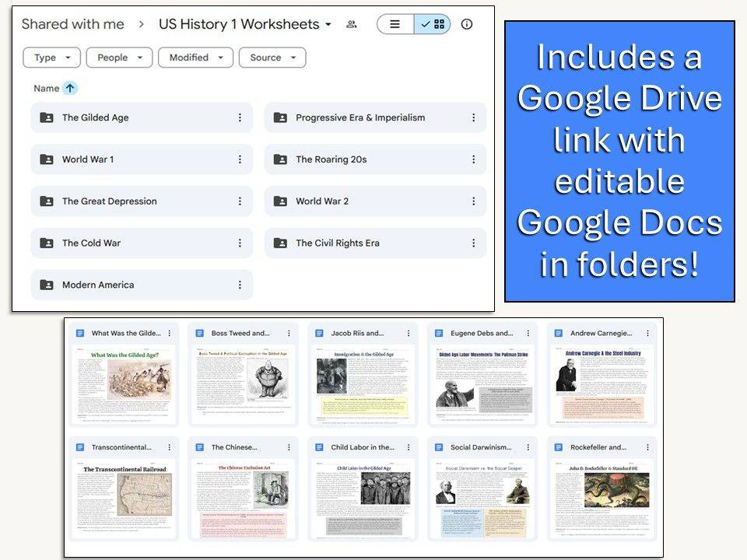
Task: Open more actions for Modern America folder
Action: pos(240,285)
